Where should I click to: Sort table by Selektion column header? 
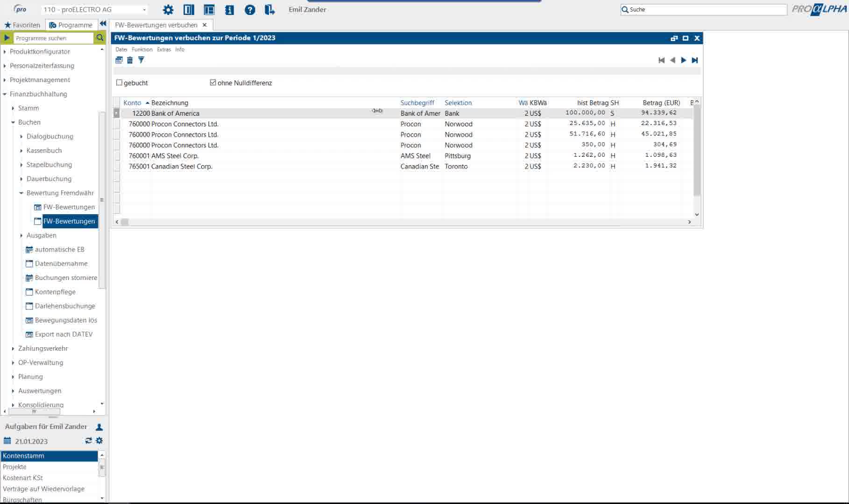pyautogui.click(x=458, y=103)
